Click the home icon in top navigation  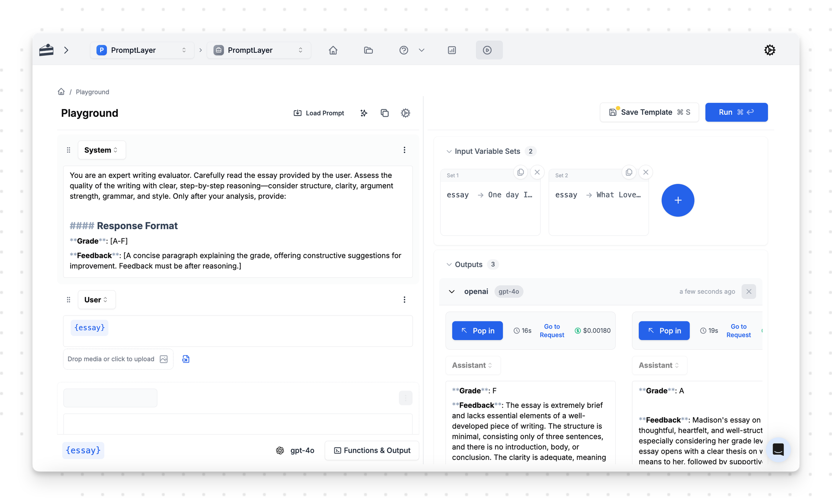click(333, 50)
